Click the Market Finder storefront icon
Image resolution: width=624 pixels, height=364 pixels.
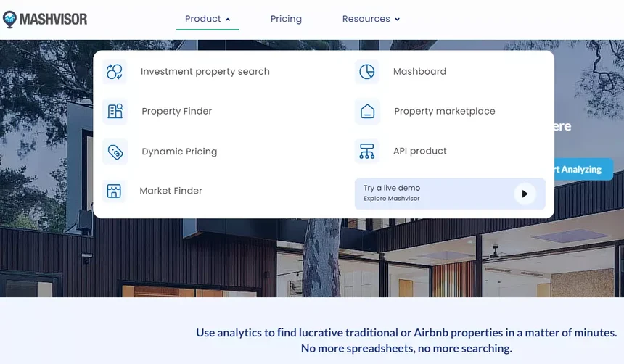tap(114, 191)
